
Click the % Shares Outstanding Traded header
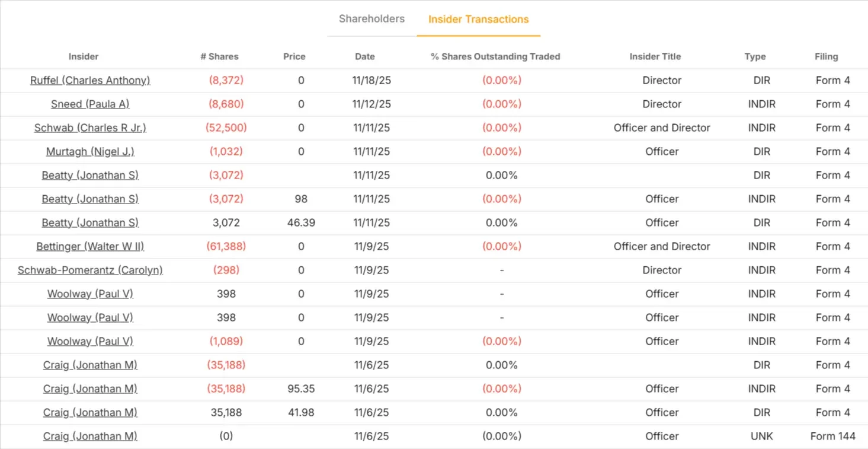495,56
